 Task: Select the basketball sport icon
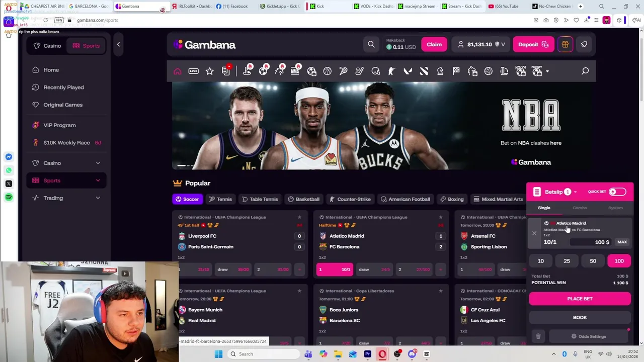328,71
